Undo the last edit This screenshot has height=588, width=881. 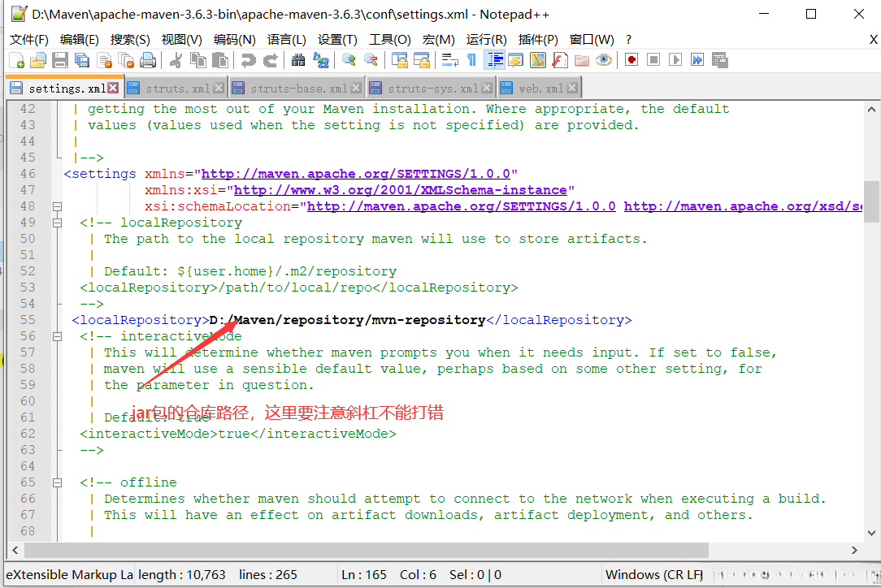[248, 60]
